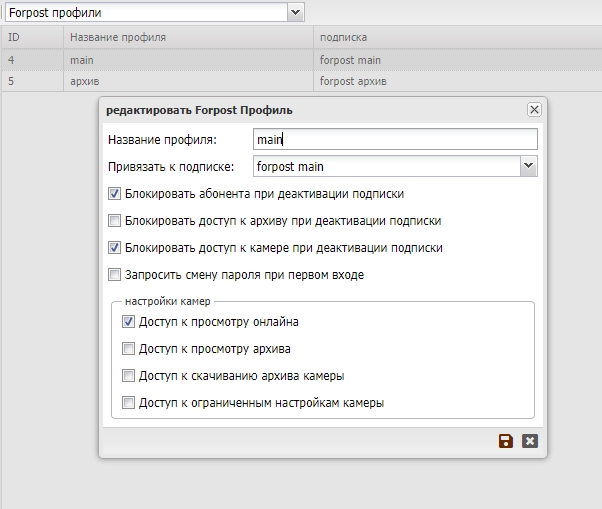Sort by 'Название профиля' column header
This screenshot has height=509, width=602.
point(188,37)
